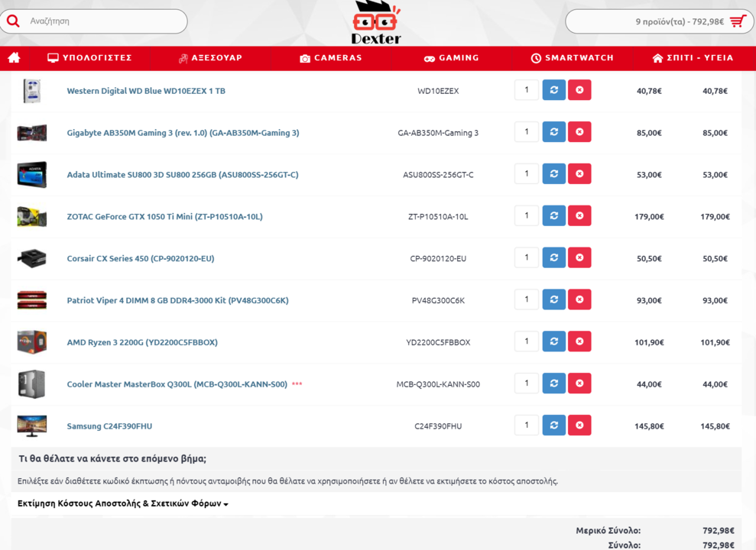Viewport: 756px width, 550px height.
Task: Click quantity field for AMD Ryzen 3 2200G
Action: (x=527, y=341)
